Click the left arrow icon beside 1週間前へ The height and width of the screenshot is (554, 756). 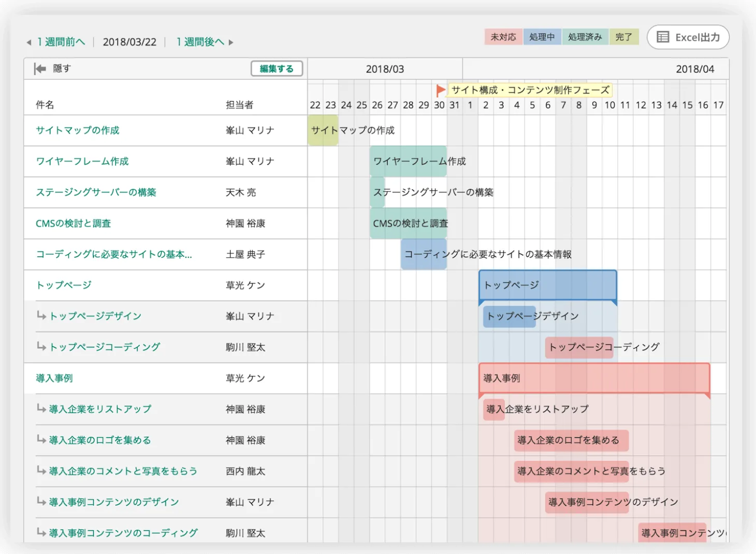tap(29, 42)
